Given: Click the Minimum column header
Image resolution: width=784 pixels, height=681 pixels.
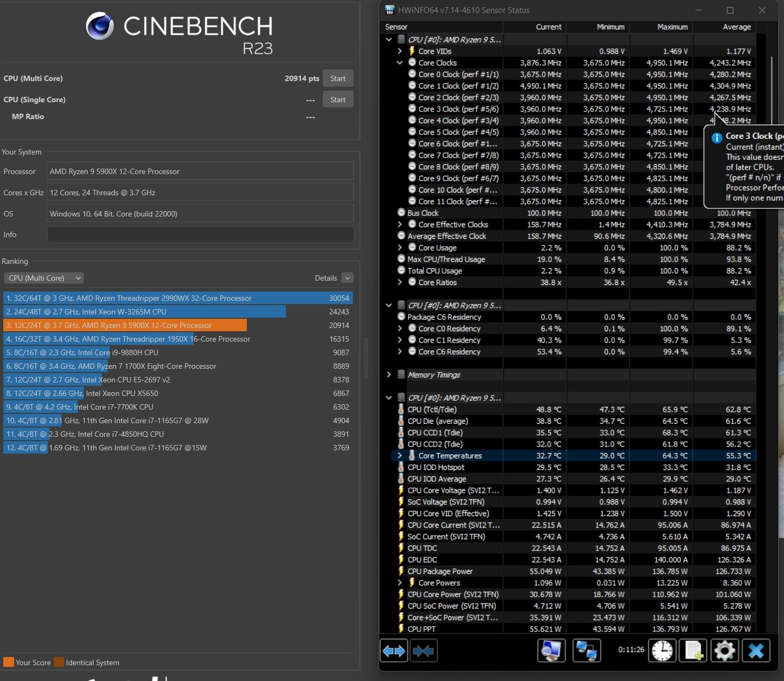Looking at the screenshot, I should click(x=598, y=27).
